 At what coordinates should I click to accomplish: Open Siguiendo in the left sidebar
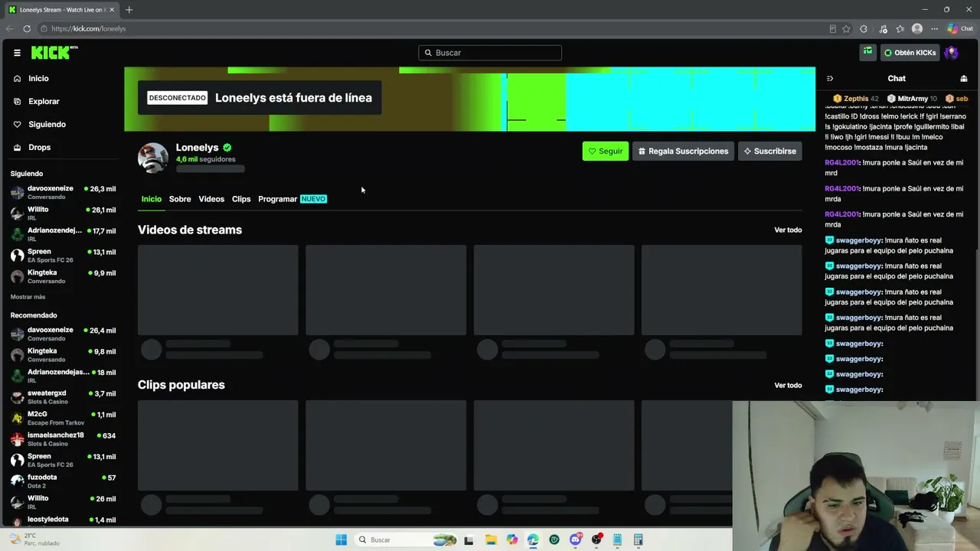47,124
